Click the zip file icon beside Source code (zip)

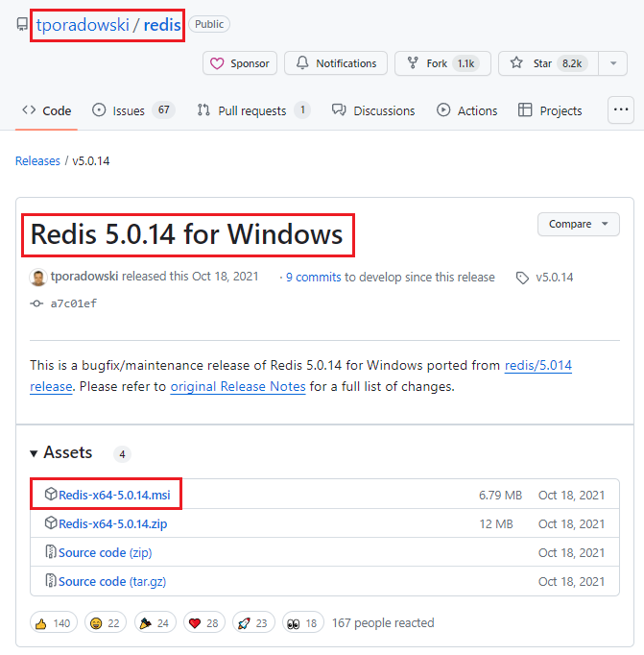[51, 551]
